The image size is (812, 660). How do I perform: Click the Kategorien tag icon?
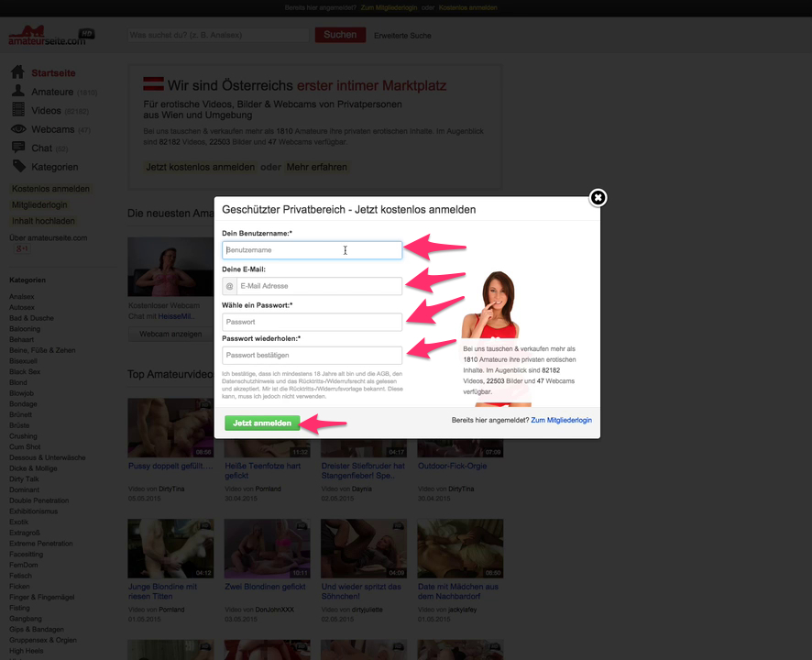coord(17,167)
